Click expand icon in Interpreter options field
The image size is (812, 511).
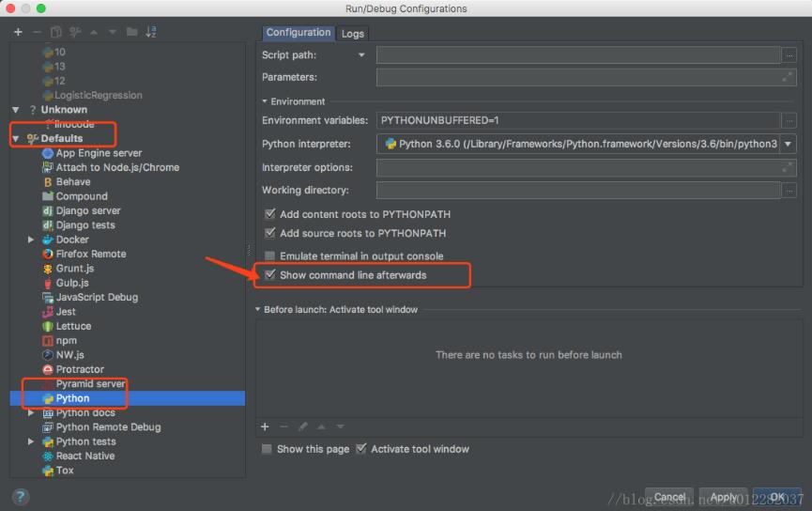tap(788, 167)
